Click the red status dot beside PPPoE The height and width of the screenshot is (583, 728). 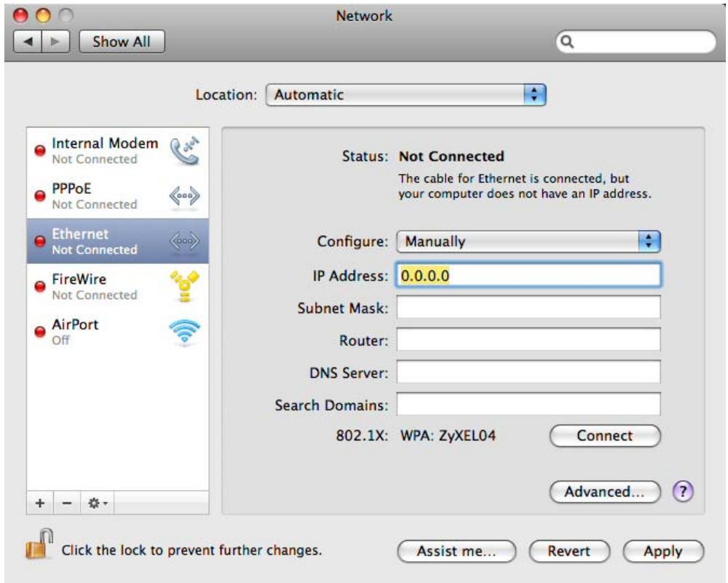(40, 196)
